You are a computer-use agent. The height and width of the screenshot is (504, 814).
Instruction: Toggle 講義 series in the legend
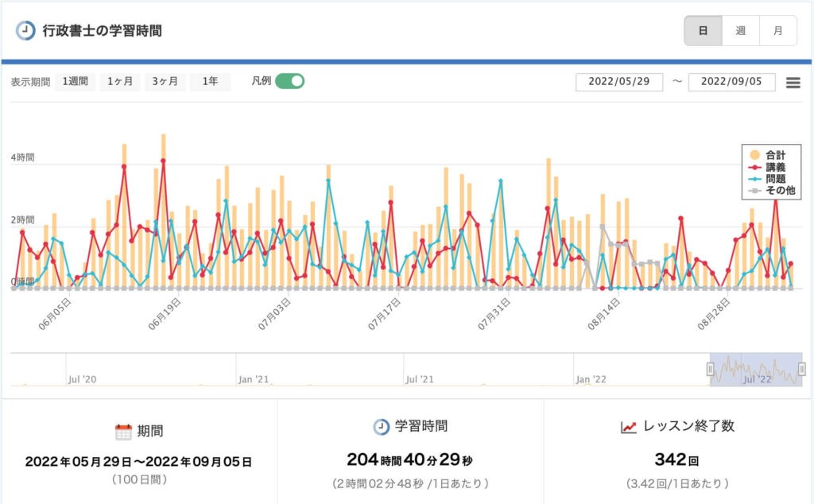pos(767,167)
